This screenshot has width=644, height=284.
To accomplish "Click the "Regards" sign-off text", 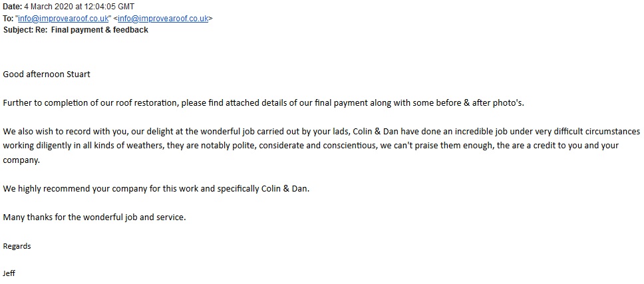I will [17, 246].
